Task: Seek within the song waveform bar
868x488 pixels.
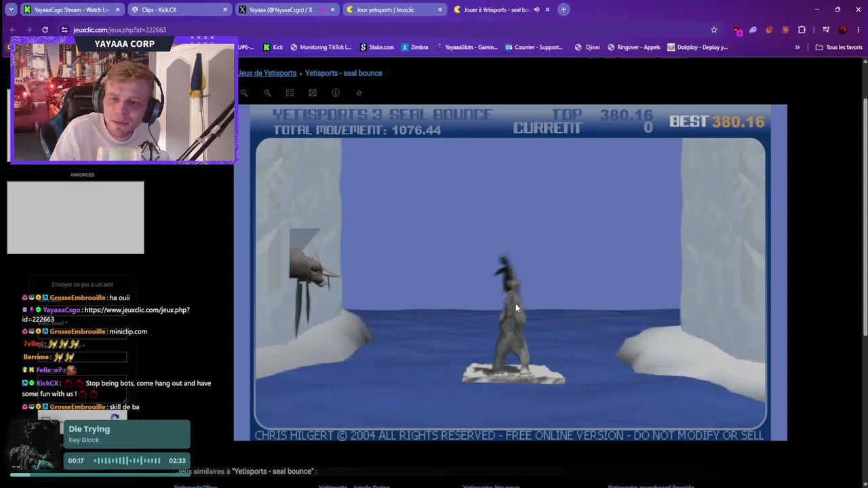Action: (x=127, y=461)
